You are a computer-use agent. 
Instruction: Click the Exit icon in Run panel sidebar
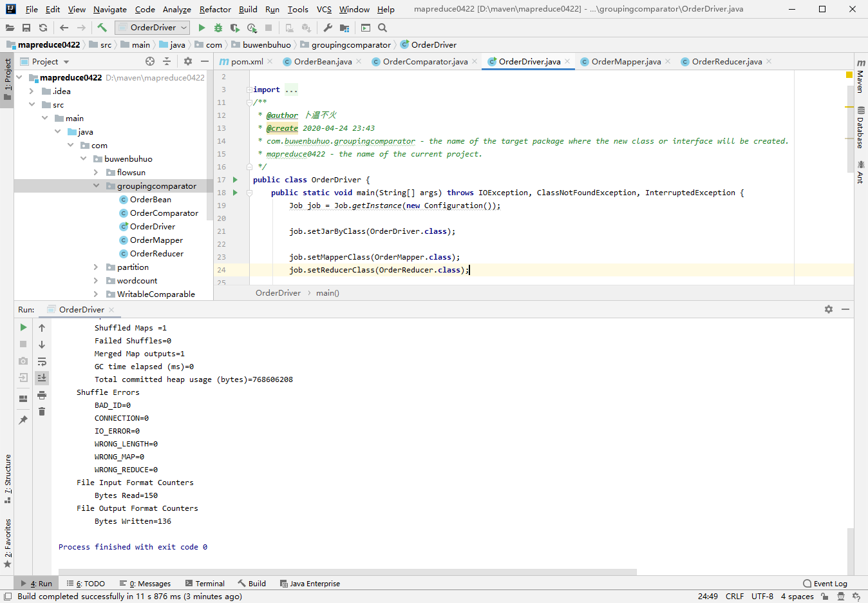click(23, 378)
